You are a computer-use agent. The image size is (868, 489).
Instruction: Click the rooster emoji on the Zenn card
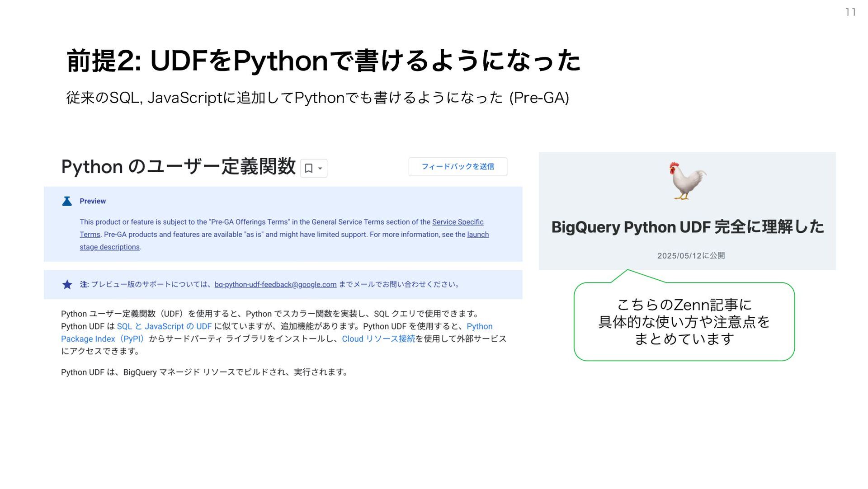pos(687,181)
